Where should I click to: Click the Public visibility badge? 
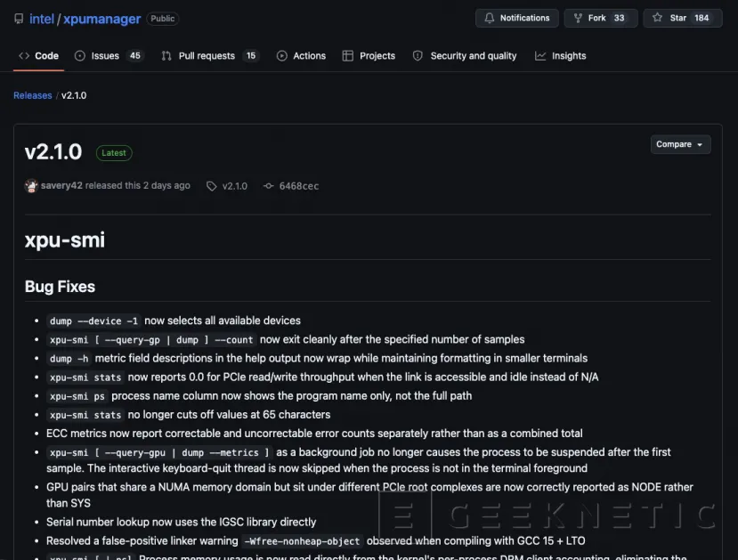coord(162,19)
